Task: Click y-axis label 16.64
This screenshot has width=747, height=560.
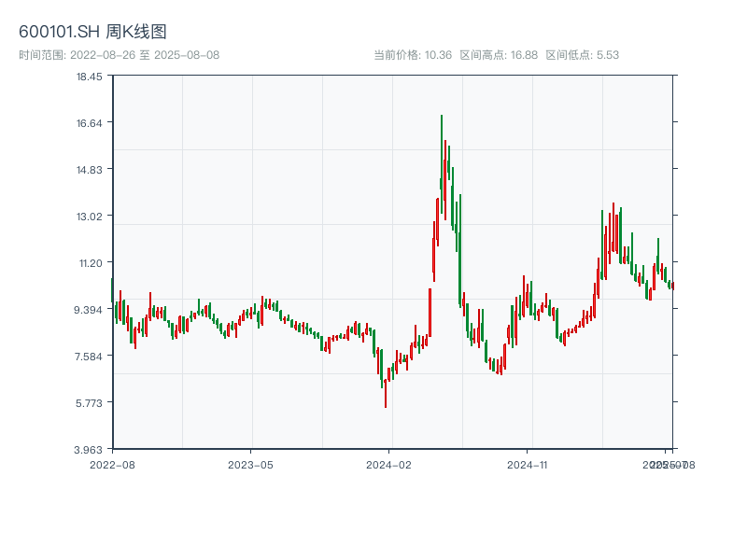Action: click(x=89, y=123)
